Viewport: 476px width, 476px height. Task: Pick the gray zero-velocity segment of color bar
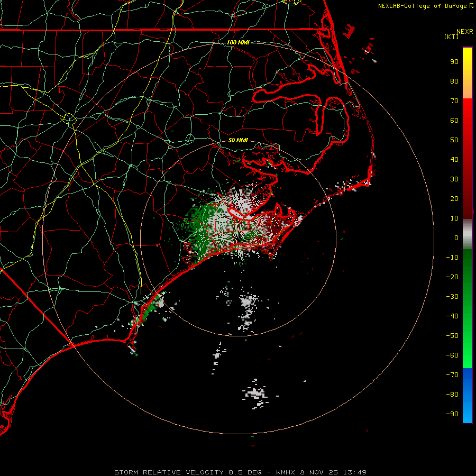467,234
